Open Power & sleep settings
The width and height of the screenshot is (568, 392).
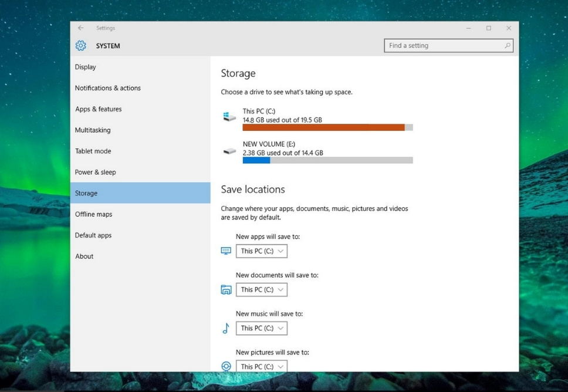click(95, 172)
